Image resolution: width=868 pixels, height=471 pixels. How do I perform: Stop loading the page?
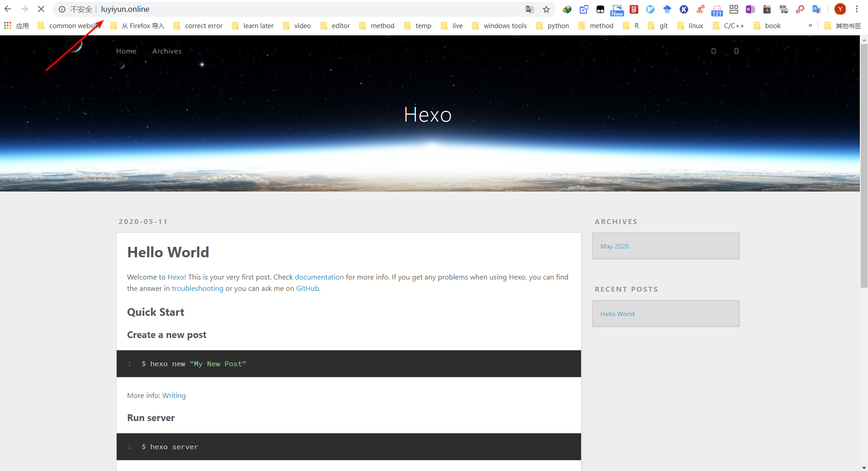click(x=41, y=9)
